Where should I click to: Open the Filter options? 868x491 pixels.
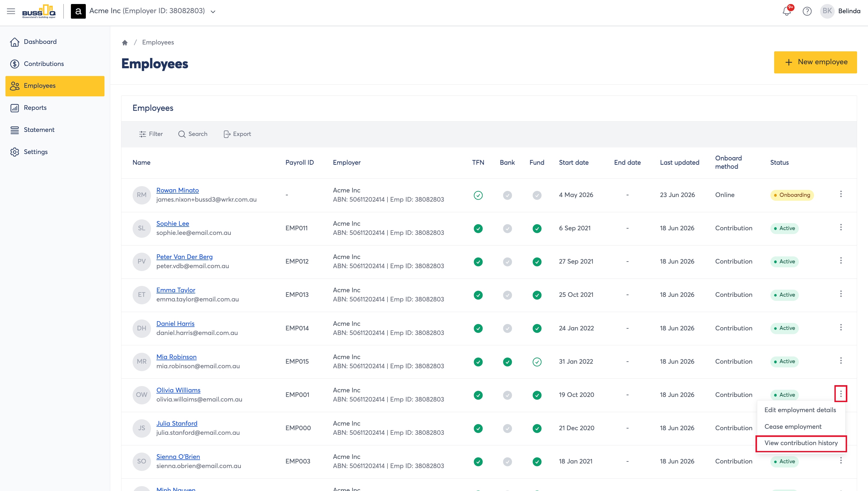pos(151,134)
